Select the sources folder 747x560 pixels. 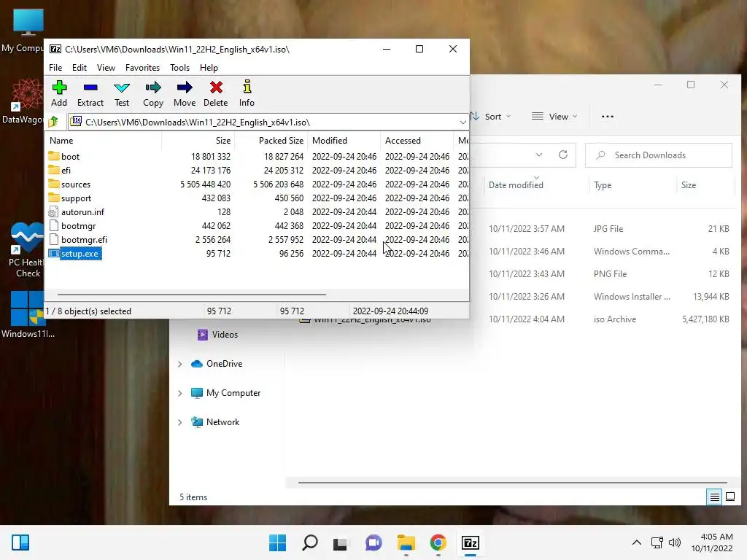pos(75,184)
